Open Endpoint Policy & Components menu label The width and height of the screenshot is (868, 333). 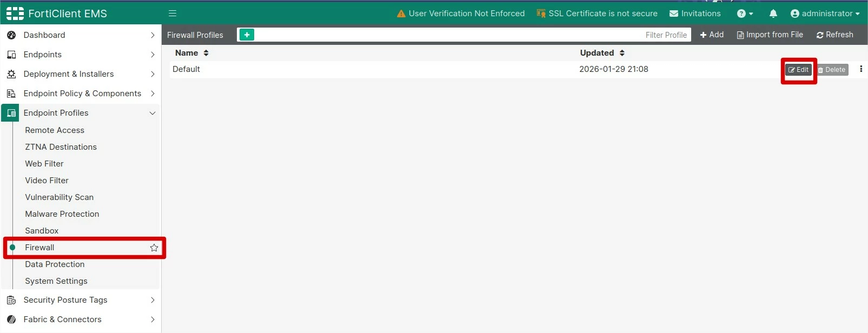click(x=82, y=94)
